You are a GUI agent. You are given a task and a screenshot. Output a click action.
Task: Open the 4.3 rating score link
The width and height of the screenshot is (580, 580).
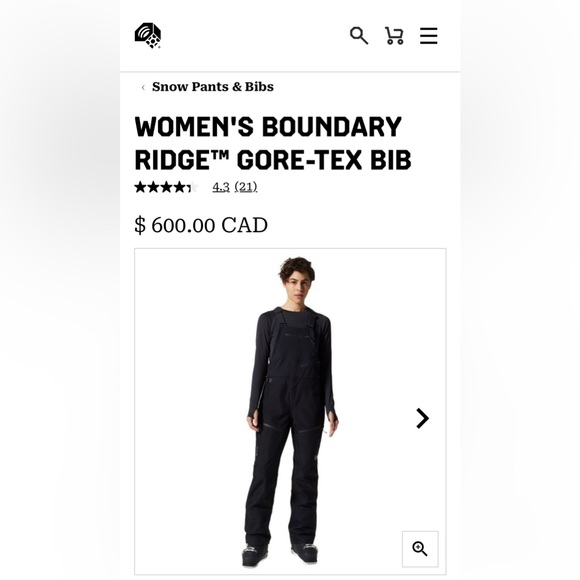221,187
